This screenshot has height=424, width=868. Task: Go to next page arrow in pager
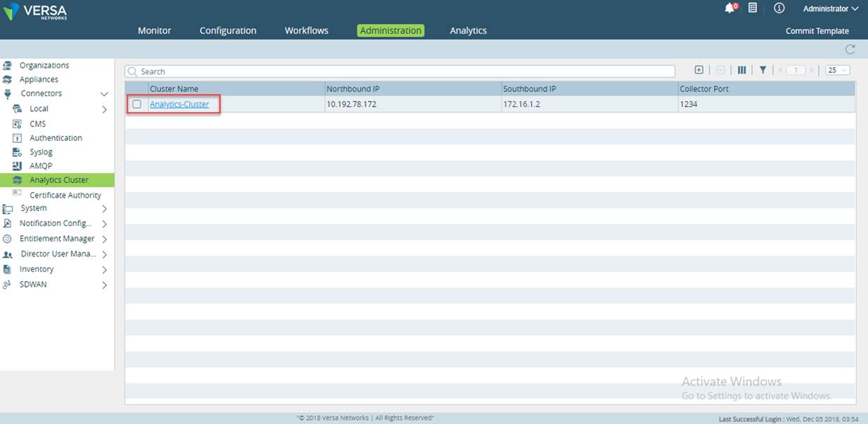click(812, 70)
